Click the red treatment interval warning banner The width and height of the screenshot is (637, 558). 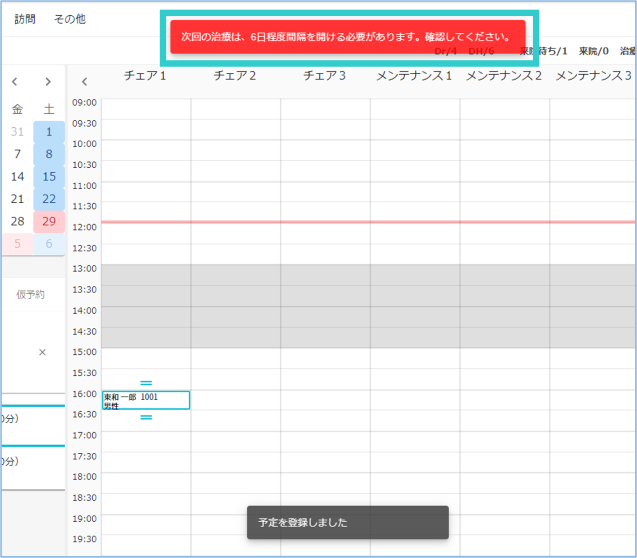tap(346, 37)
